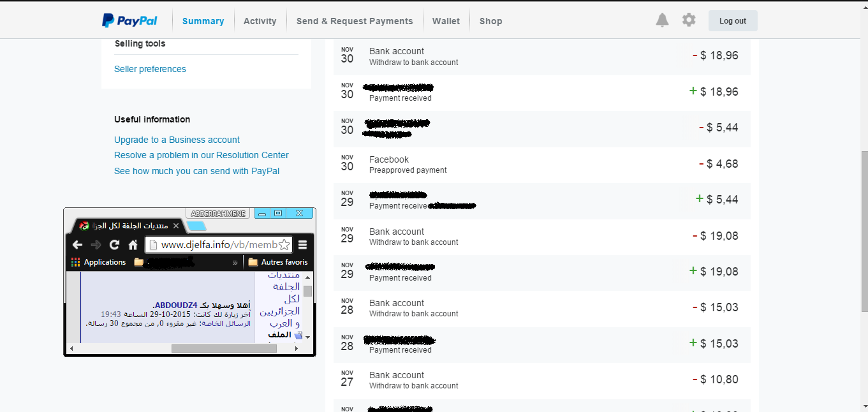The image size is (868, 412).
Task: Reload the djelfa.info page
Action: tap(115, 245)
